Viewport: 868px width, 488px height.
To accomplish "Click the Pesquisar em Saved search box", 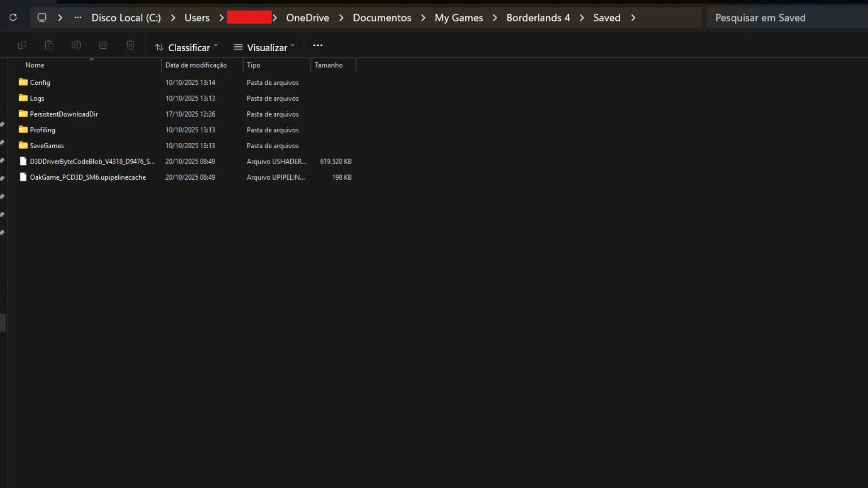I will tap(784, 18).
